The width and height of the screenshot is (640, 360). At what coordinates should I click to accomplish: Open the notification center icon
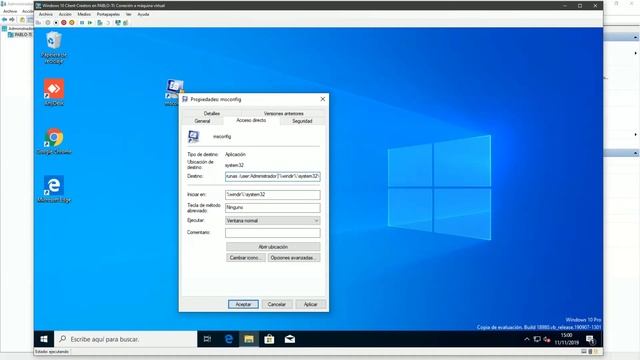590,339
